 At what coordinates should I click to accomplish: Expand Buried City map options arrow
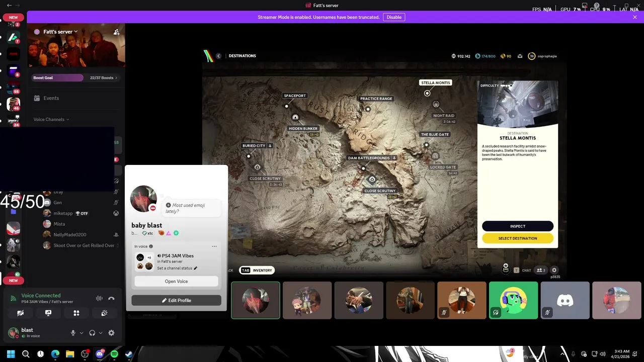pos(270,146)
